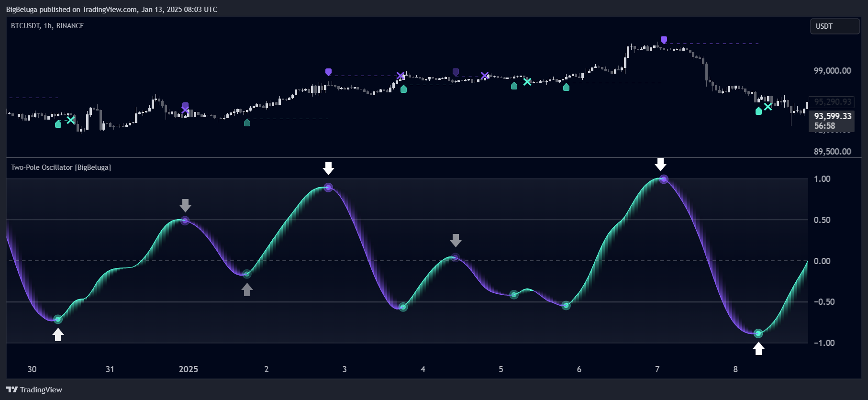Click the '2025' label on the time axis
Screen dimensions: 868x400
(x=189, y=369)
